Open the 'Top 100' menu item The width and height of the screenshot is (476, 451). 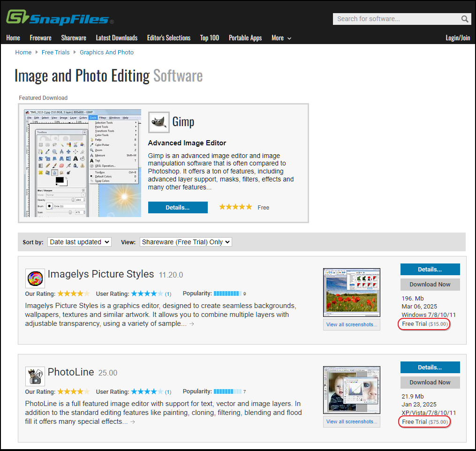click(x=209, y=38)
